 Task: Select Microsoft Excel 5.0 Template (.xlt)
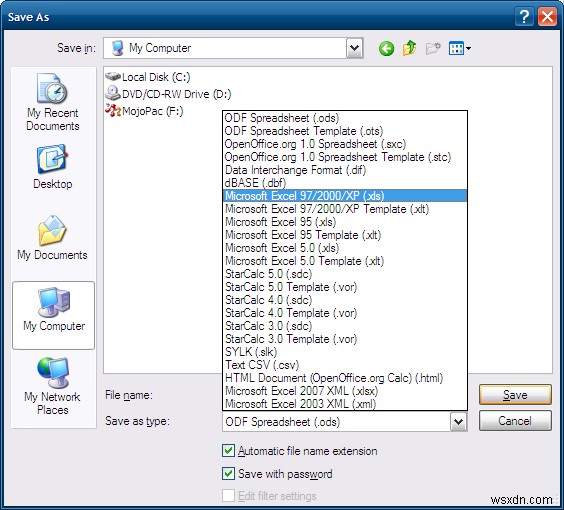coord(345,261)
